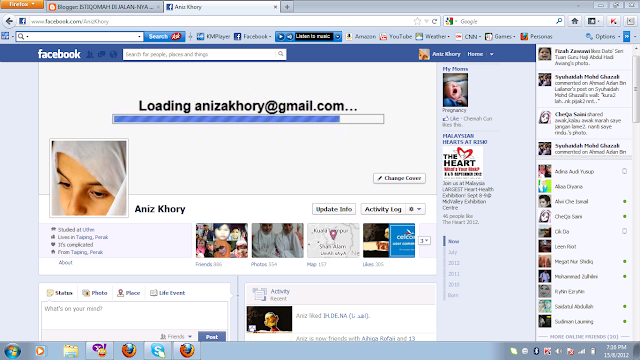The image size is (640, 360).
Task: Open YouTube toolbar shortcut
Action: pos(396,36)
